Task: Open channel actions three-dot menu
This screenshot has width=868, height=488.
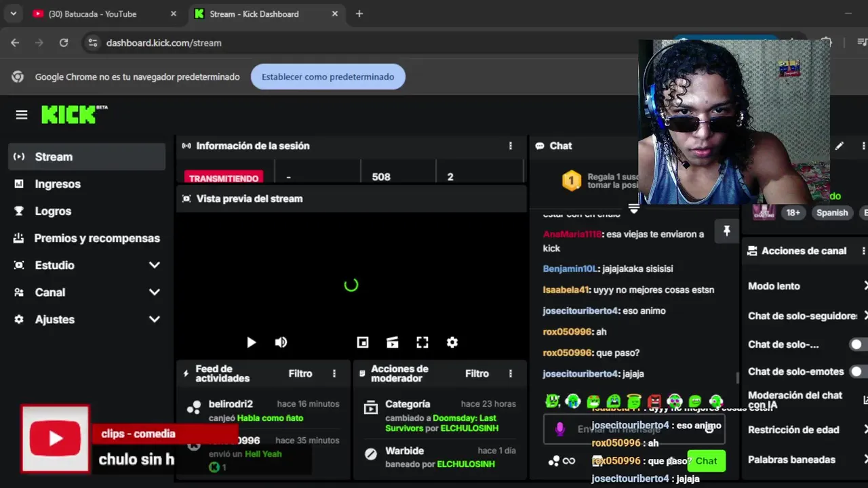Action: (x=863, y=251)
